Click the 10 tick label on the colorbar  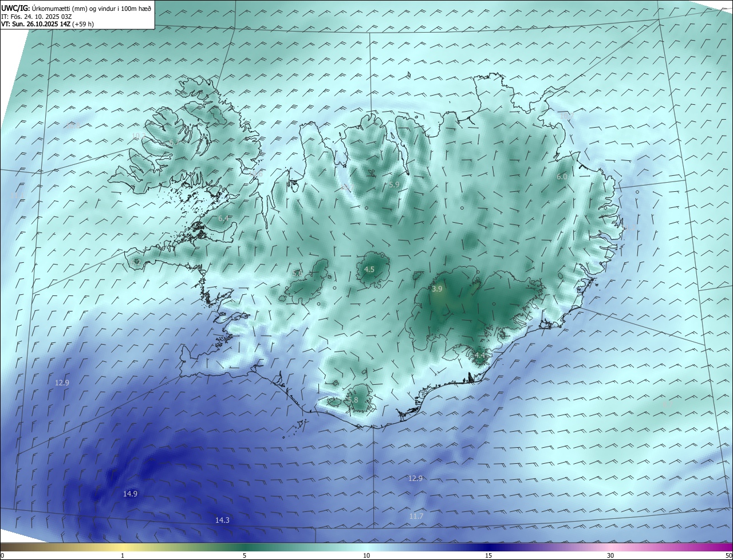(x=366, y=555)
